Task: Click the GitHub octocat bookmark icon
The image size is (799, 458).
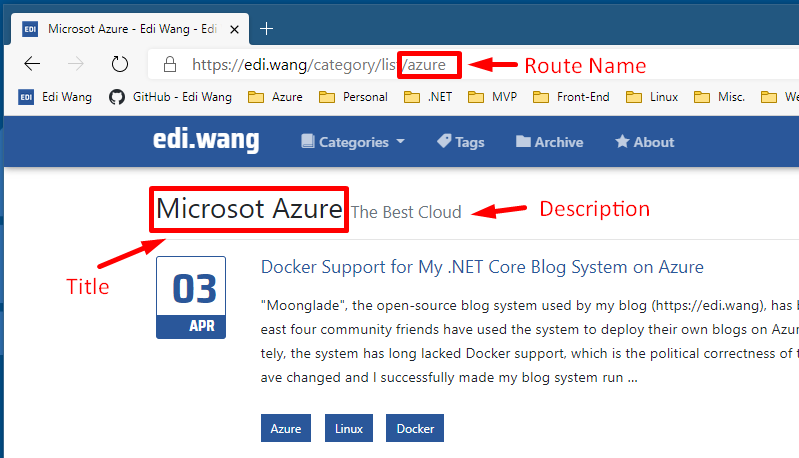Action: point(117,97)
